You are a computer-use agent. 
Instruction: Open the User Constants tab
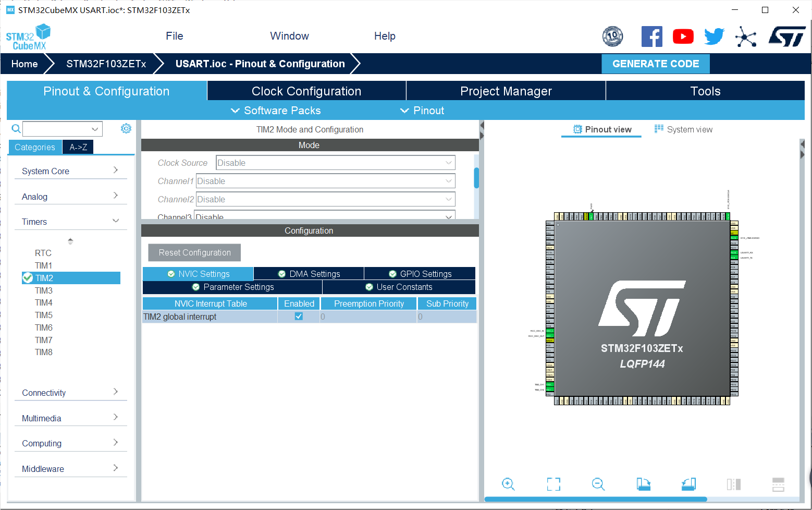[399, 287]
